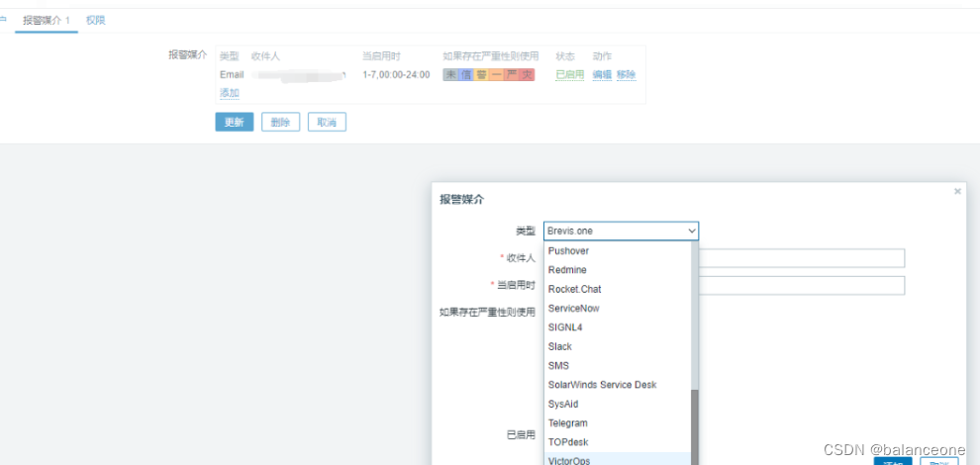Choose Telegram in the dropdown list
The width and height of the screenshot is (980, 465).
(x=617, y=423)
